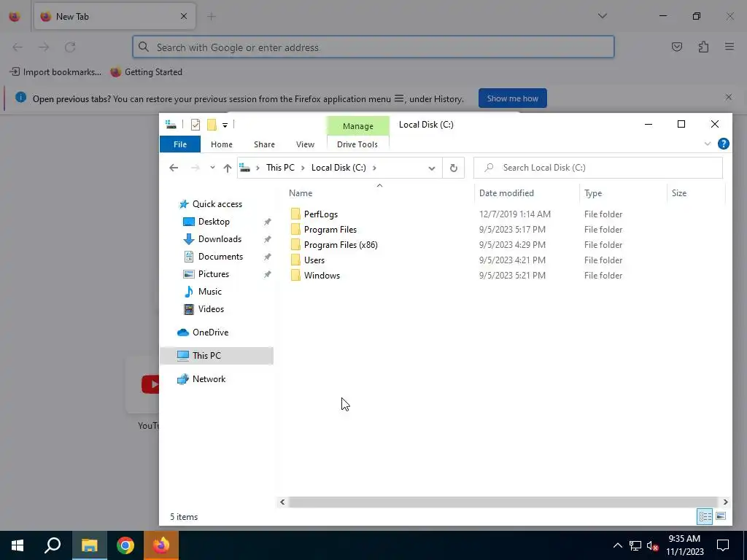Open the Windows Start menu
747x560 pixels.
[x=18, y=545]
